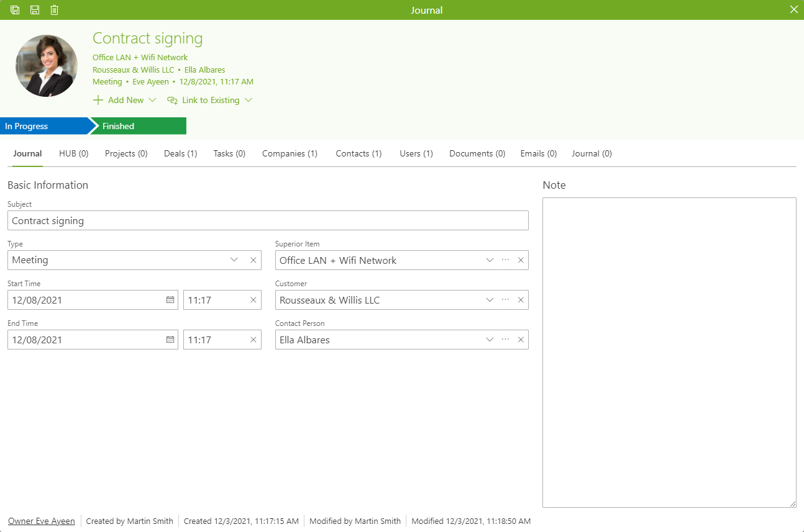Click the Save floppy disk icon

[x=35, y=10]
